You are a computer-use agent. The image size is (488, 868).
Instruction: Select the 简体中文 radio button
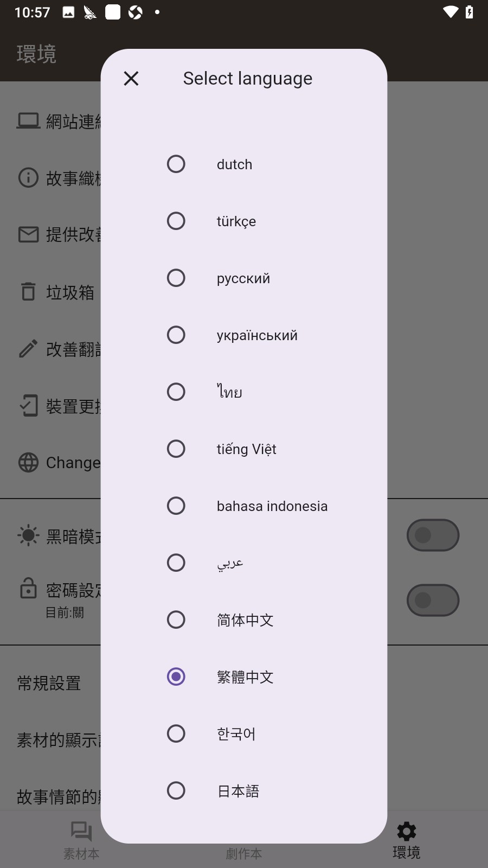(176, 620)
